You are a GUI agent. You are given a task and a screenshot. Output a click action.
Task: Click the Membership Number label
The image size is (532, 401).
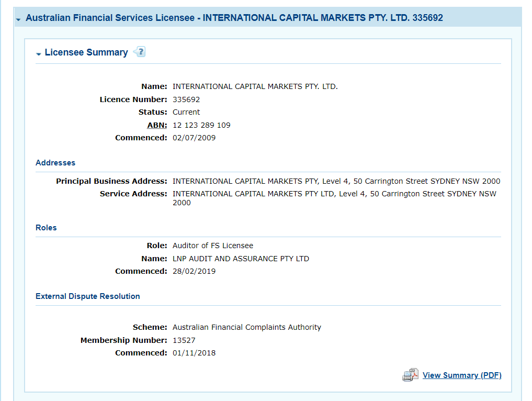coord(124,340)
